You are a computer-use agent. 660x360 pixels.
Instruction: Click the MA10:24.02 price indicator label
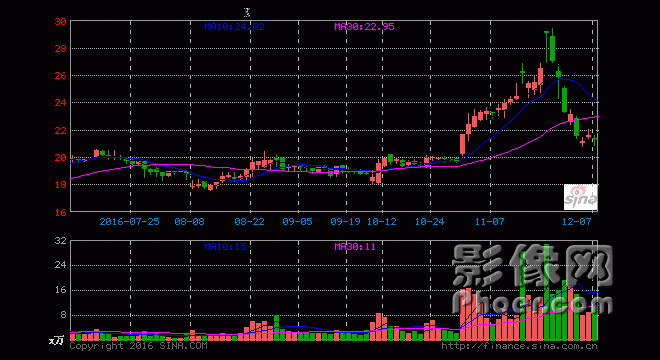click(234, 27)
